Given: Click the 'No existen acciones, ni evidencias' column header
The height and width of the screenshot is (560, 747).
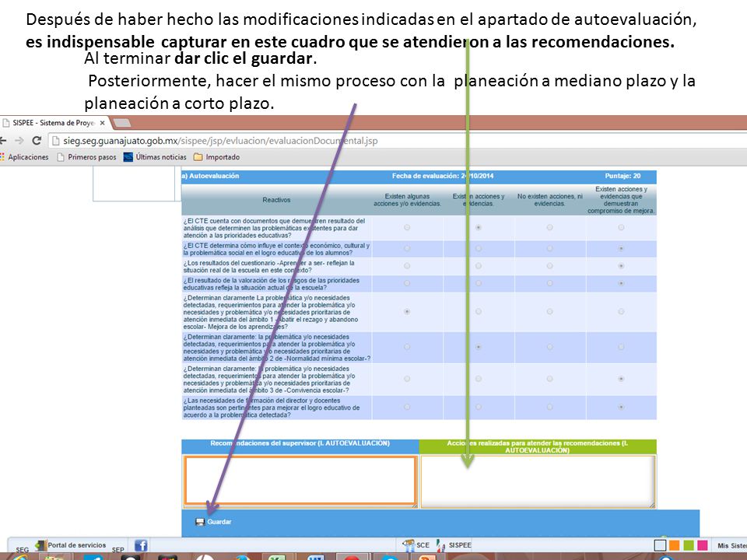Looking at the screenshot, I should pyautogui.click(x=550, y=200).
